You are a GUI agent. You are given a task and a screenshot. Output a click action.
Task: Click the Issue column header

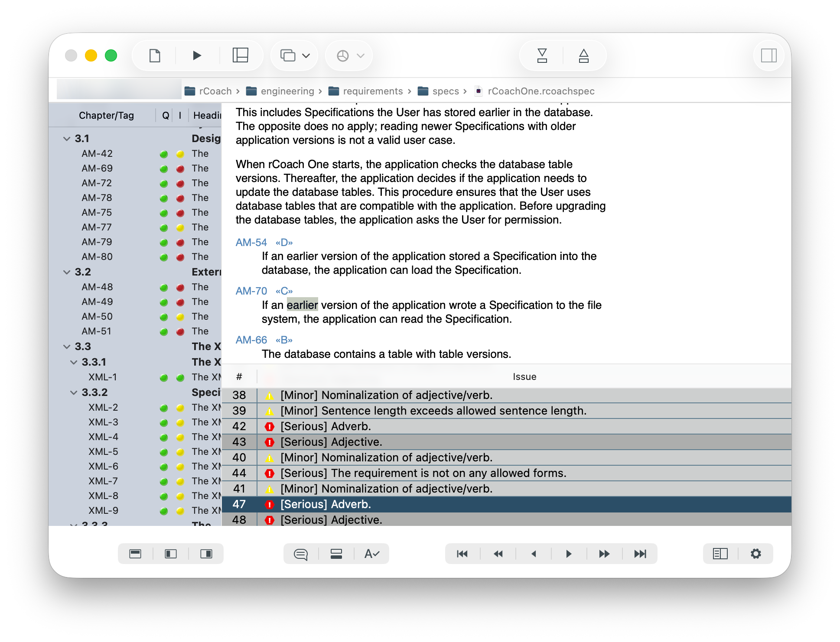point(524,377)
